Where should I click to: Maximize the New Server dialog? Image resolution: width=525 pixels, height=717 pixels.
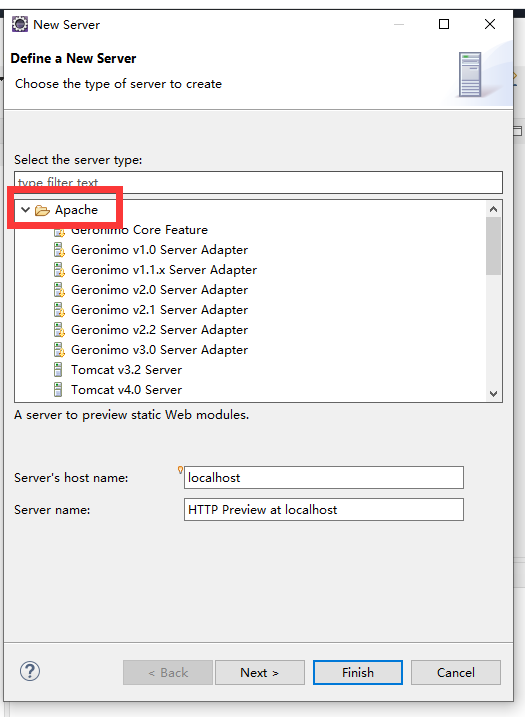coord(444,24)
